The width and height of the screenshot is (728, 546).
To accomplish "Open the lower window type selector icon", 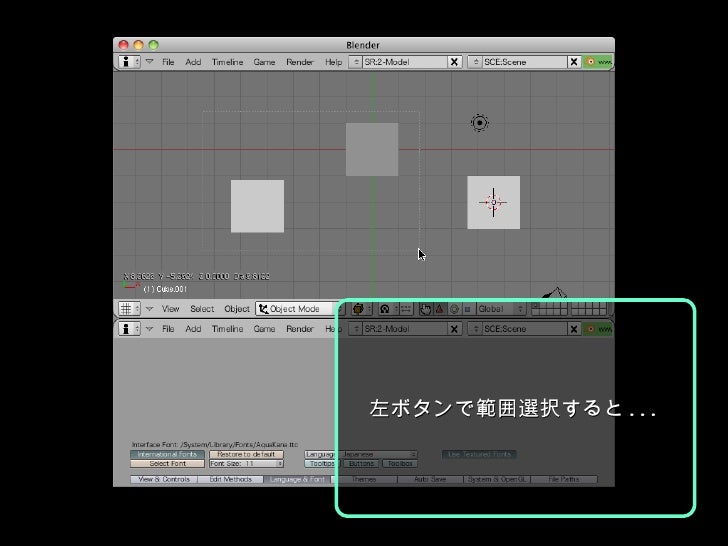I will click(x=129, y=329).
